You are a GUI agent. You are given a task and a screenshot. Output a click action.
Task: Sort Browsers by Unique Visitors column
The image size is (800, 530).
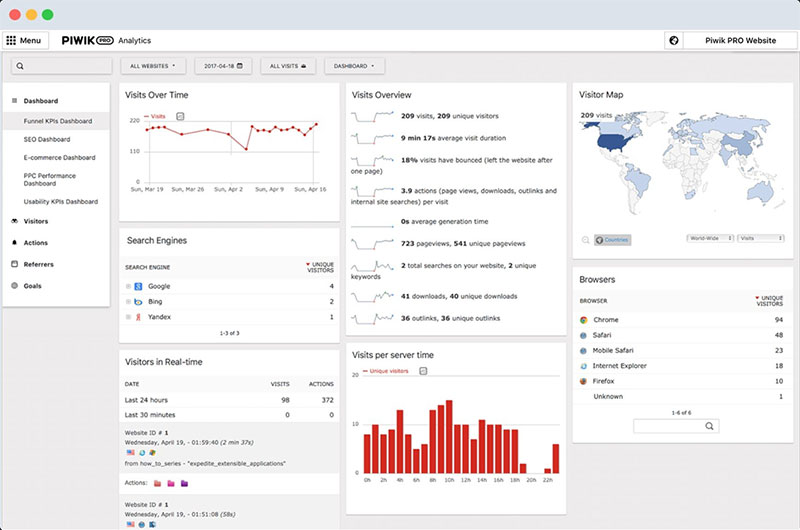point(769,300)
